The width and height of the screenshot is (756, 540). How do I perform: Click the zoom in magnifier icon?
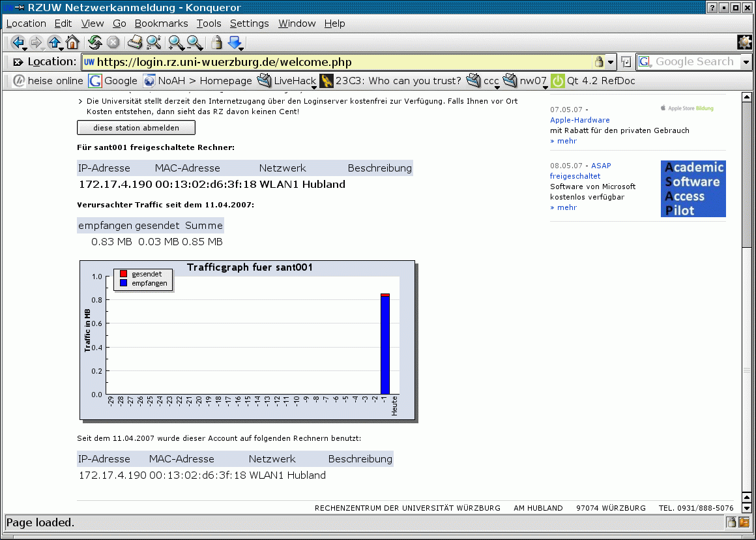175,42
